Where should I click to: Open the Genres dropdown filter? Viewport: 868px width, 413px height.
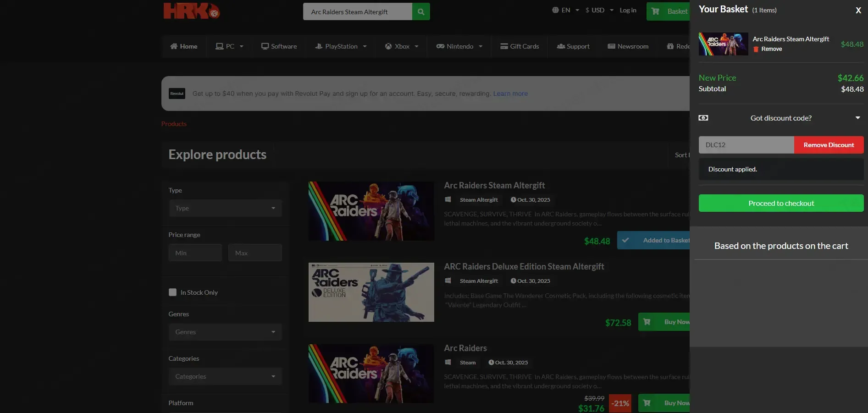tap(225, 332)
